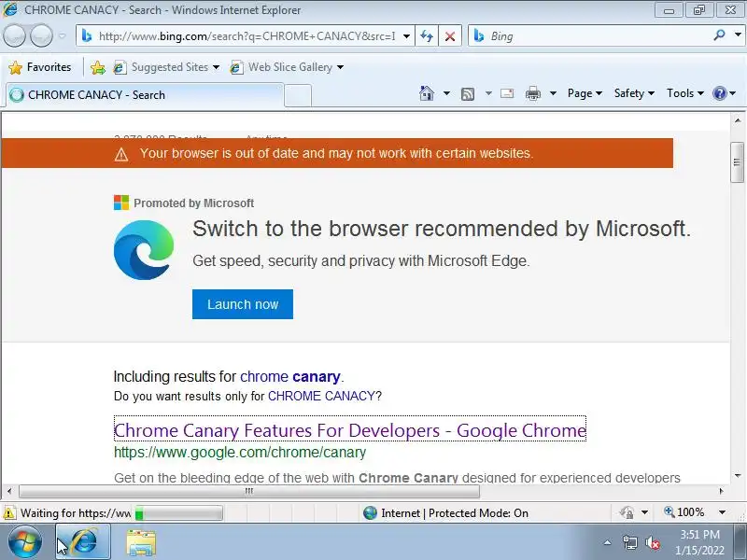The width and height of the screenshot is (747, 560).
Task: Open Suggested Sites favorites item
Action: click(x=166, y=67)
